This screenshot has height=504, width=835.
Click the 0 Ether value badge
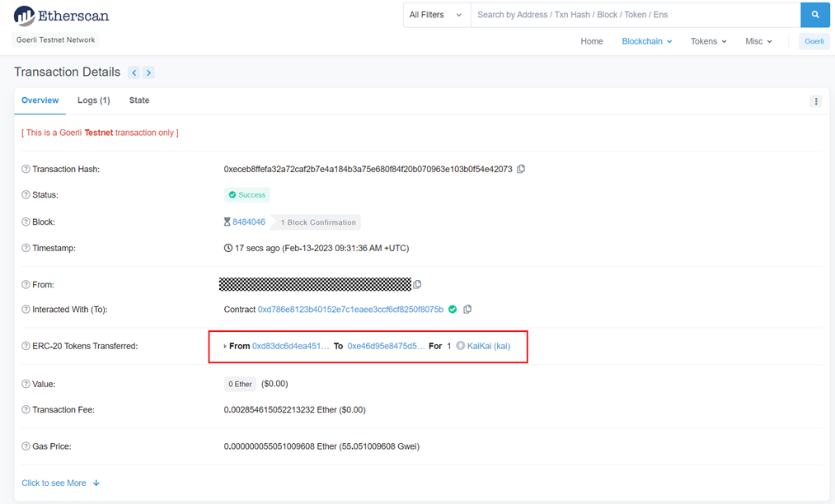click(x=240, y=384)
